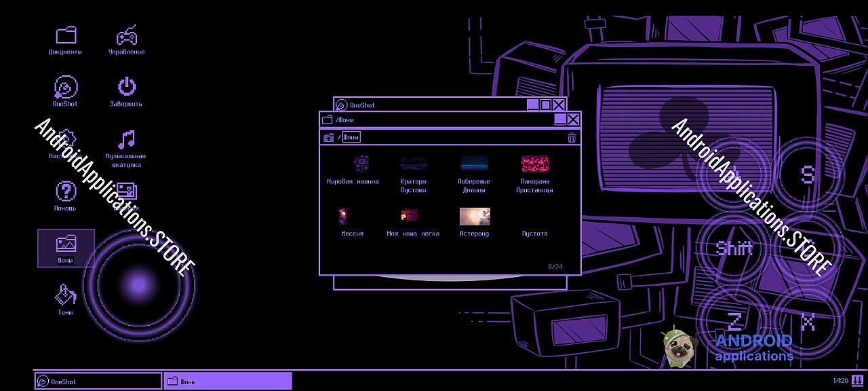This screenshot has width=868, height=391.
Task: Open the Темы paint bucket icon
Action: coord(66,296)
